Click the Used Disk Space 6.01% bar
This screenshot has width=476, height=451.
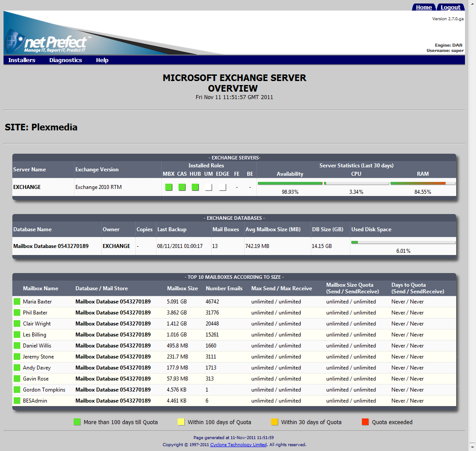tap(403, 242)
